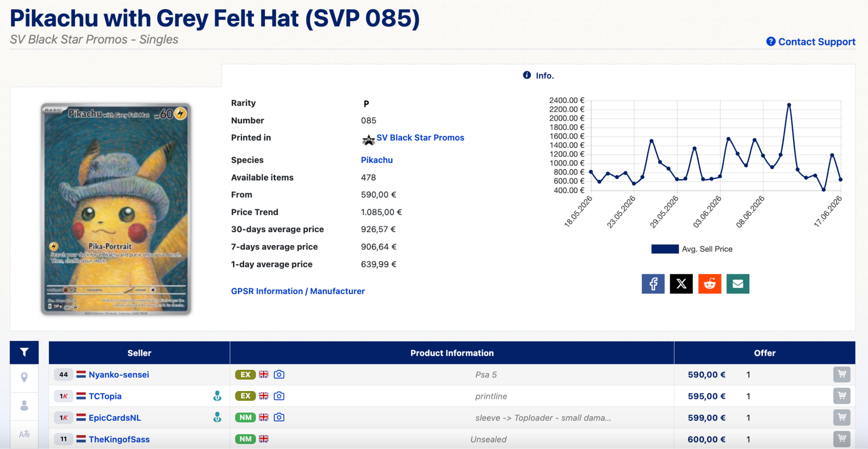Open the Contact Support link

(810, 42)
